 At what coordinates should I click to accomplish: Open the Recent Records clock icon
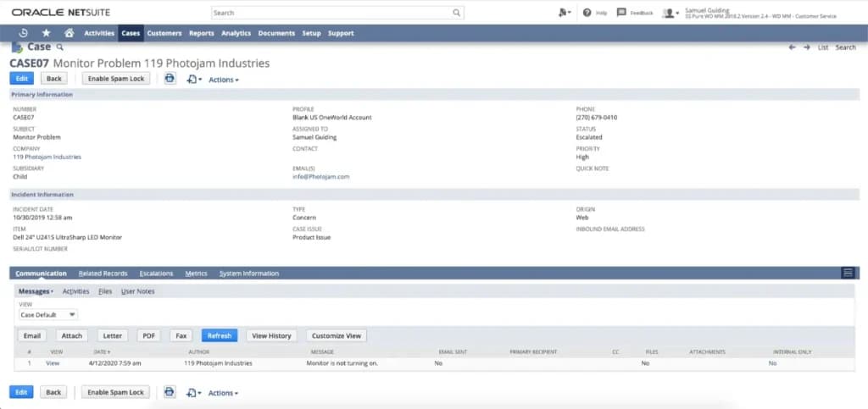click(x=24, y=33)
